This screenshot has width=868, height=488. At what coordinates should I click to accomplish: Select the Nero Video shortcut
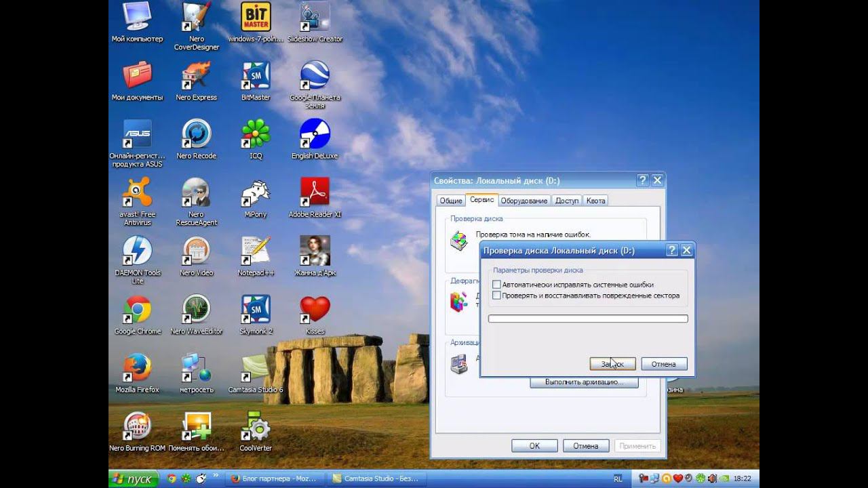(x=196, y=256)
